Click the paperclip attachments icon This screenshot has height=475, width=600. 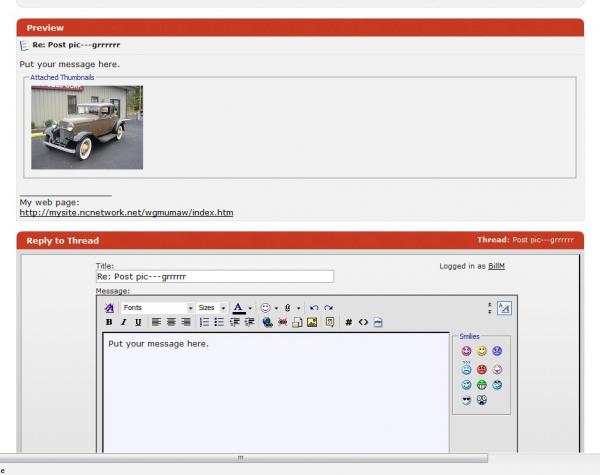288,308
